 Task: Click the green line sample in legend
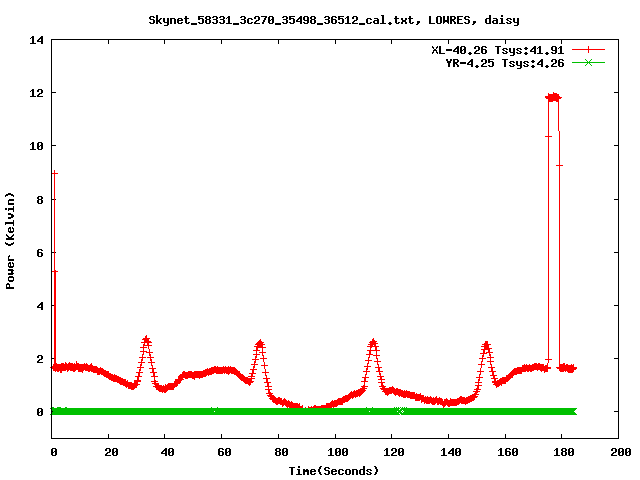click(x=588, y=63)
